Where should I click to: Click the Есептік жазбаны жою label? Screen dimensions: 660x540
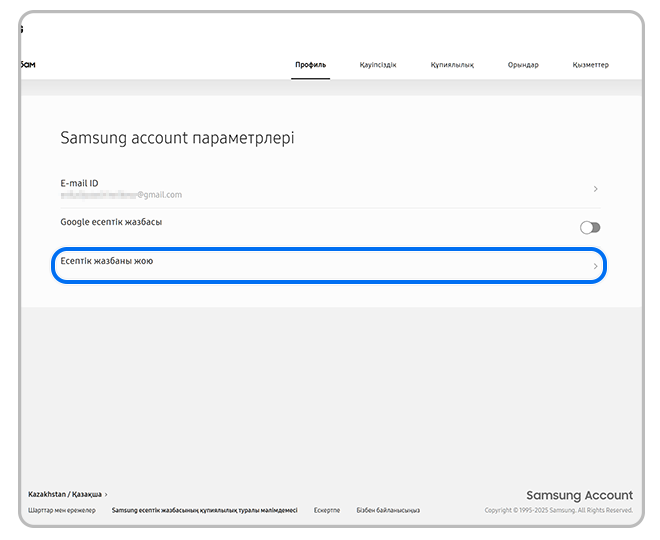click(x=106, y=261)
